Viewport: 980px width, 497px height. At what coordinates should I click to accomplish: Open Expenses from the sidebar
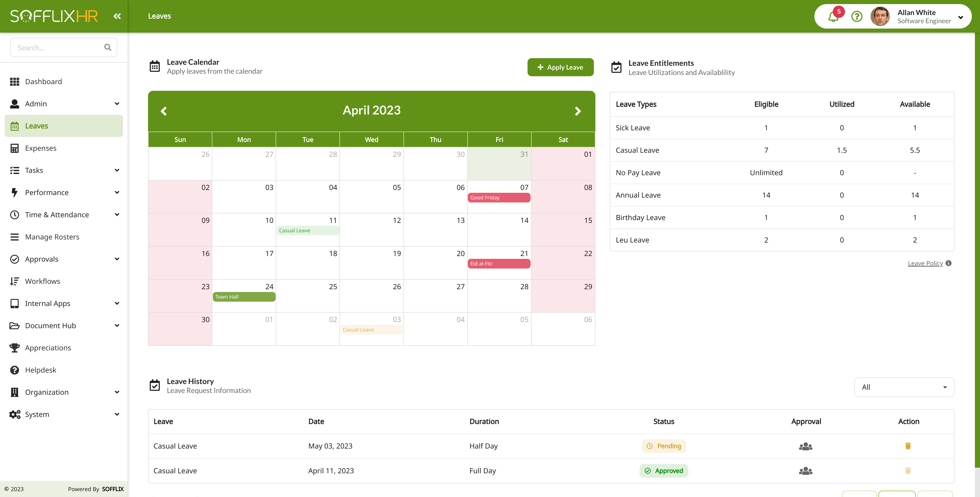[x=41, y=148]
